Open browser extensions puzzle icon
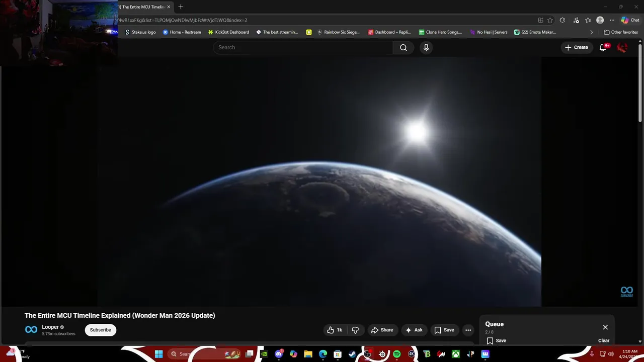644x362 pixels. [562, 20]
